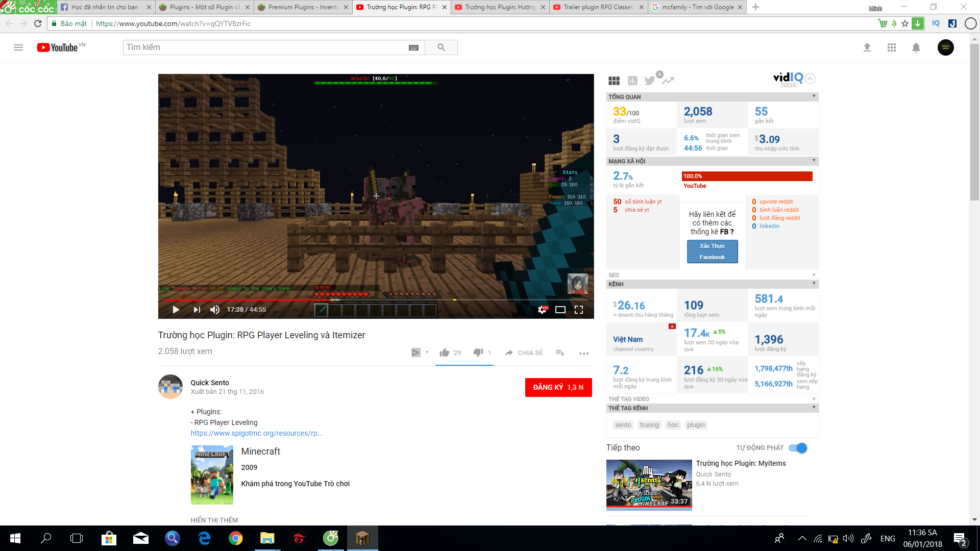Collapse the MẠNG XÃ HỘI section
The image size is (980, 551).
814,161
